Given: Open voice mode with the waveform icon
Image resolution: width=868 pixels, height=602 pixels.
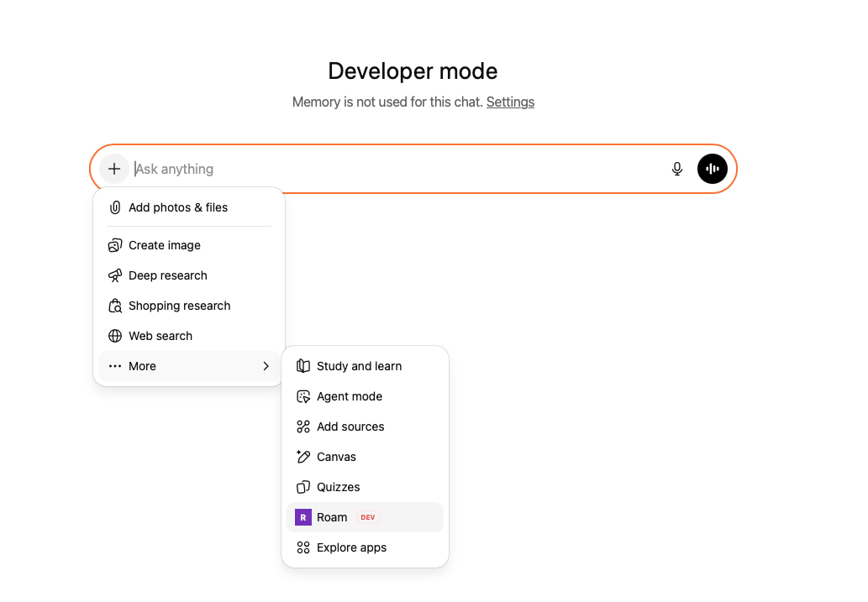Looking at the screenshot, I should tap(712, 169).
